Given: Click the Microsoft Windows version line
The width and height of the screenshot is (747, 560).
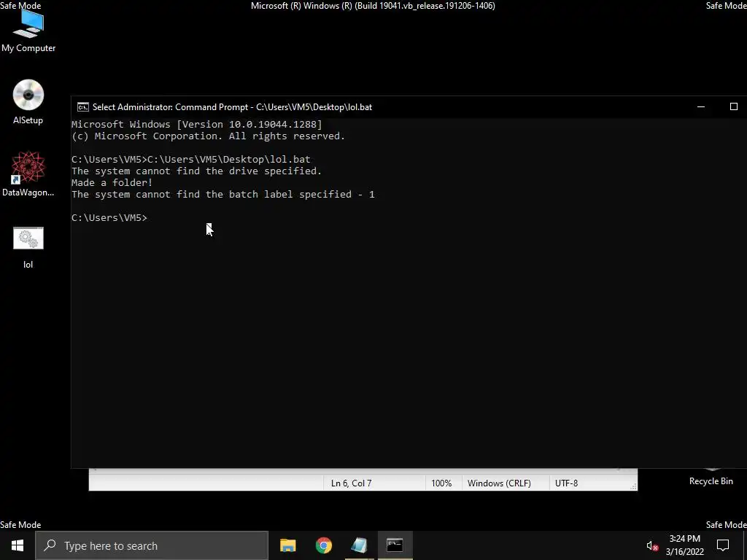Looking at the screenshot, I should pos(197,124).
